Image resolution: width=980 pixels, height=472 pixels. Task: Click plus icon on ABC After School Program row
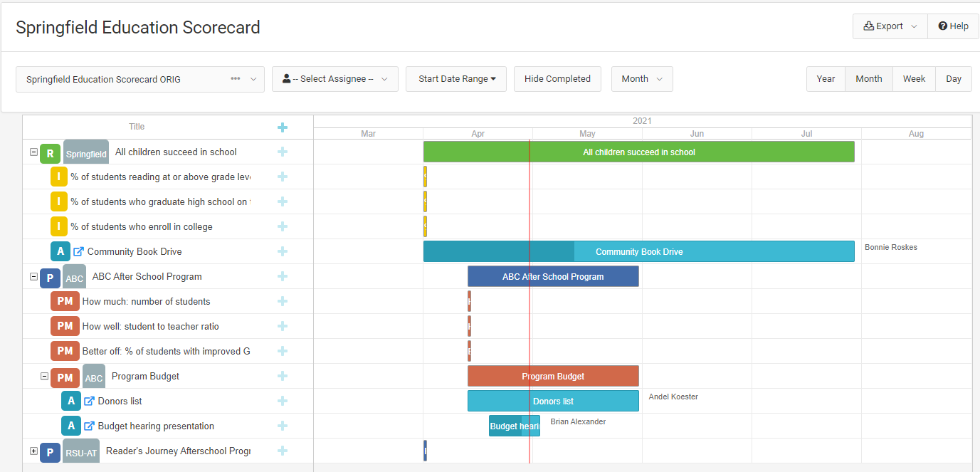click(283, 276)
